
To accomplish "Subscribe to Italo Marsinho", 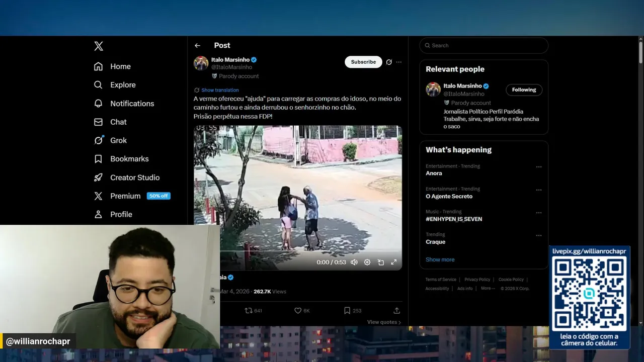I will (363, 62).
